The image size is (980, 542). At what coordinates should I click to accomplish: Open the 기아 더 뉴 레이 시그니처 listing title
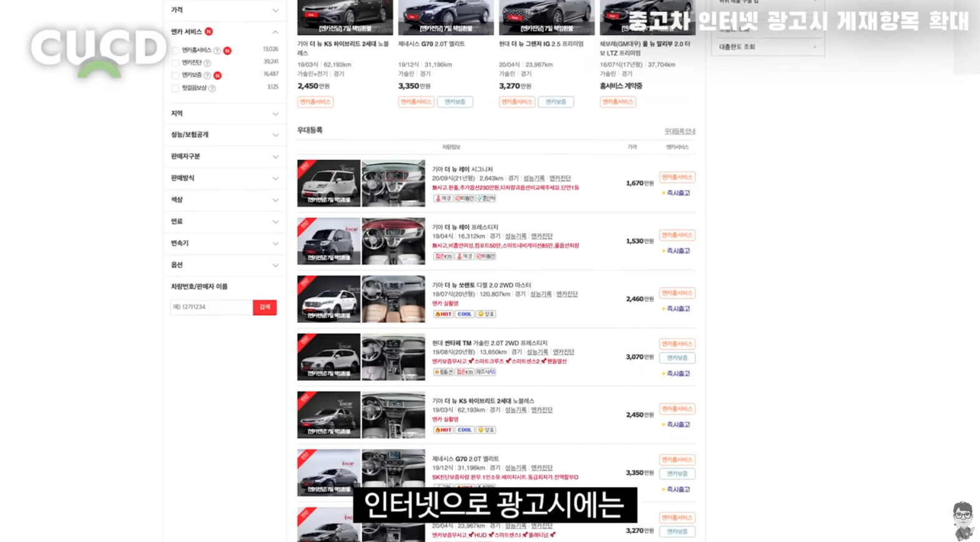463,170
